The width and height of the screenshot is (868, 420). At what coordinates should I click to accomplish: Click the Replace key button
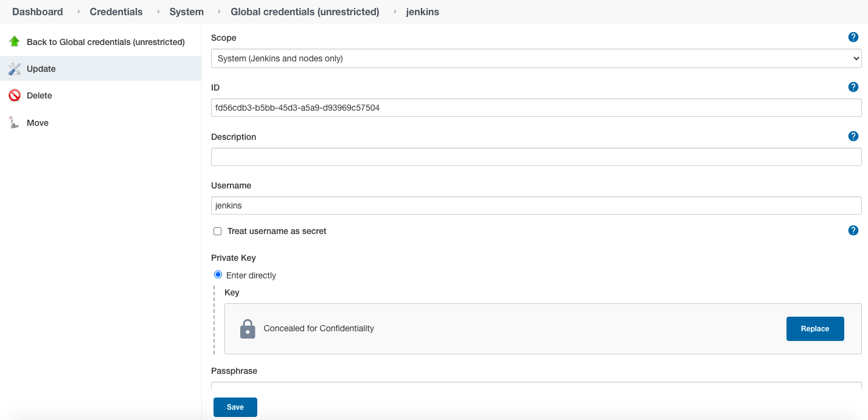[x=814, y=329]
